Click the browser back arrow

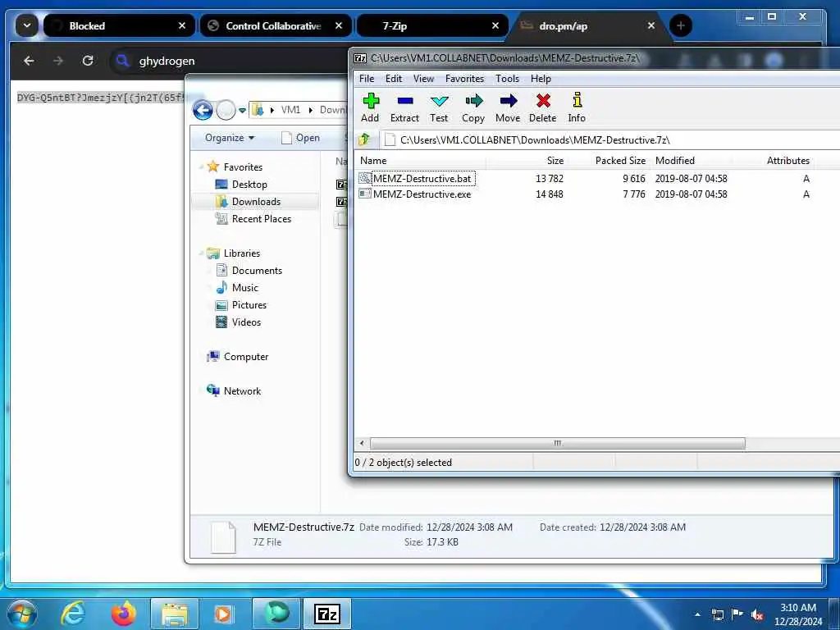[x=29, y=61]
